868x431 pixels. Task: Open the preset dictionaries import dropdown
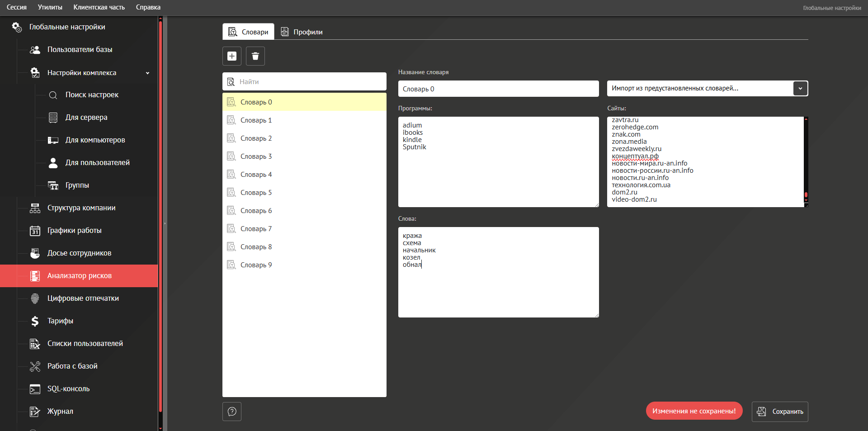coord(800,89)
